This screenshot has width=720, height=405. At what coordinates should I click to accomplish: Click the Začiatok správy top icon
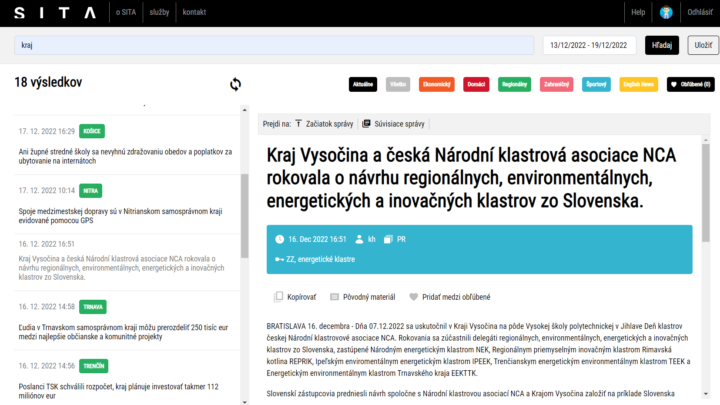click(298, 124)
